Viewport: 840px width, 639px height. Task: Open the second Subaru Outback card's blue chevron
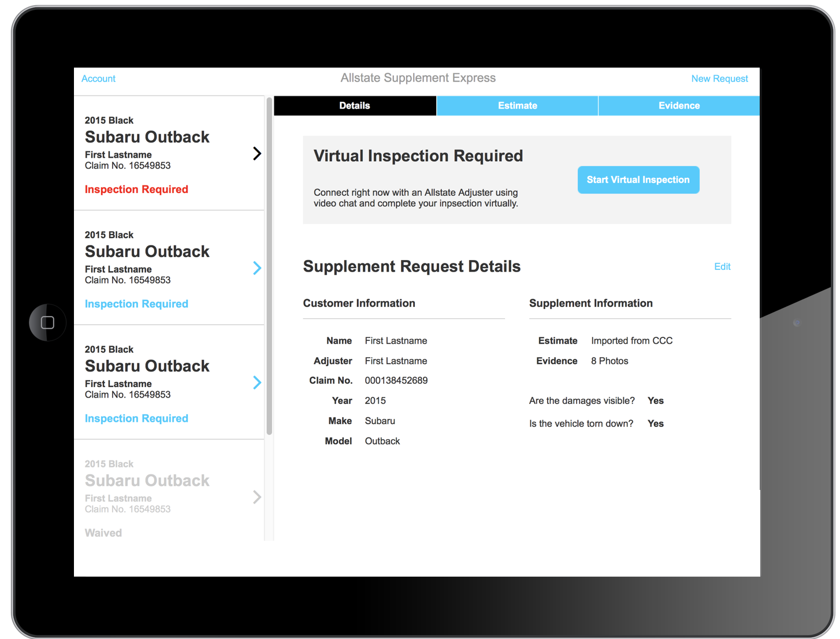[257, 268]
